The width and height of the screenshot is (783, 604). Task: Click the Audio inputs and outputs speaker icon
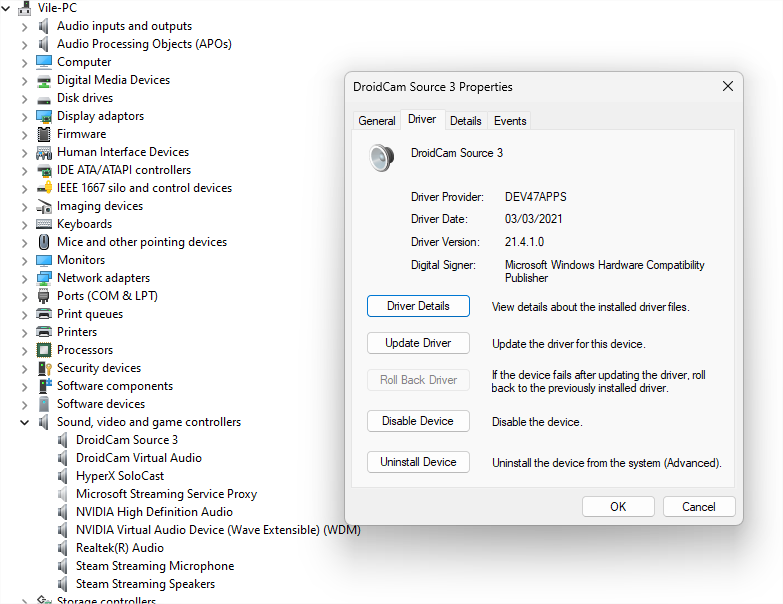click(x=44, y=26)
